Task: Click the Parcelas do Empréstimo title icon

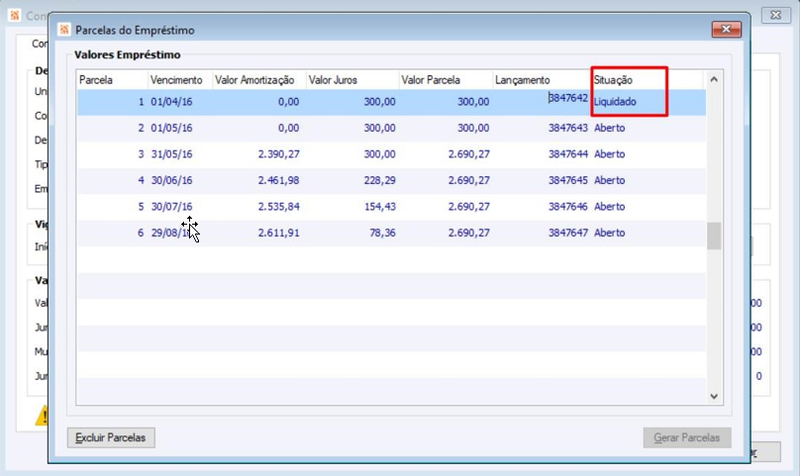Action: point(64,30)
